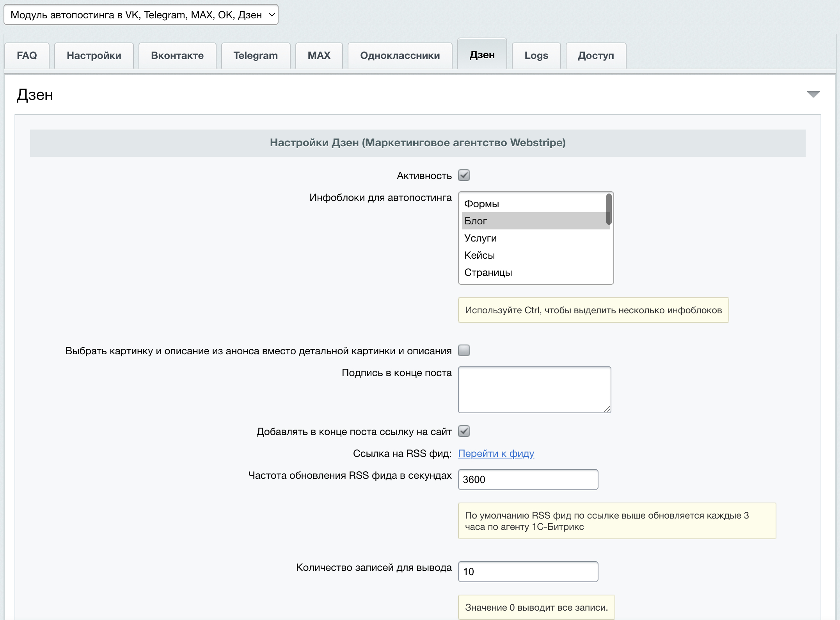Open the Настройки tab

94,55
